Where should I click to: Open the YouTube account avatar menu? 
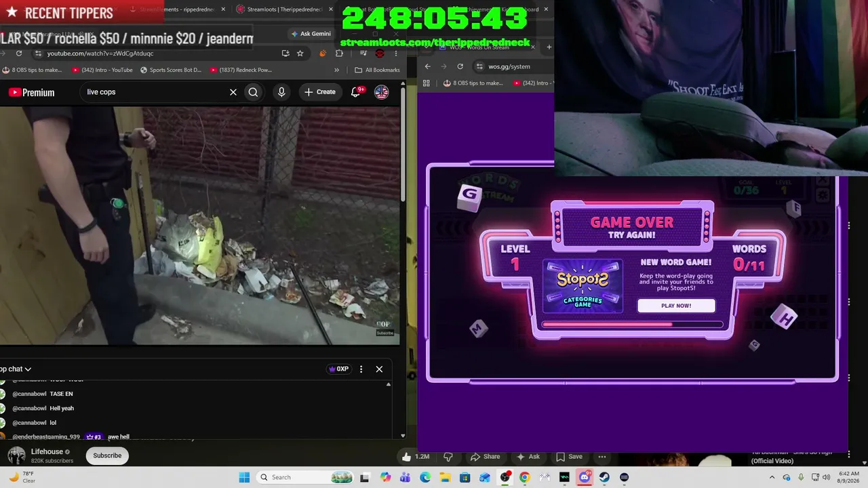tap(382, 92)
